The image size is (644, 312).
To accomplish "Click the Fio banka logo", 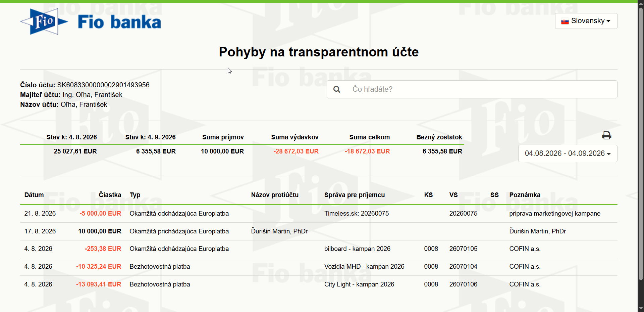I will point(91,22).
